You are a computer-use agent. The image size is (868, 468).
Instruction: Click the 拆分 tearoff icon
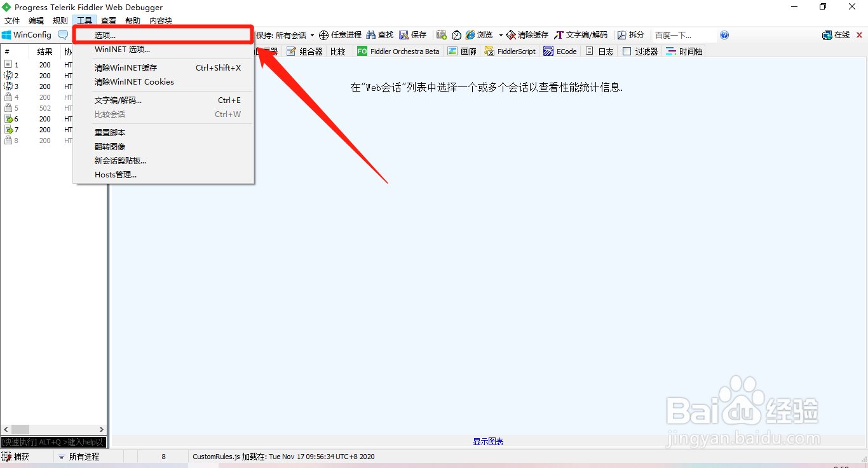pos(621,35)
